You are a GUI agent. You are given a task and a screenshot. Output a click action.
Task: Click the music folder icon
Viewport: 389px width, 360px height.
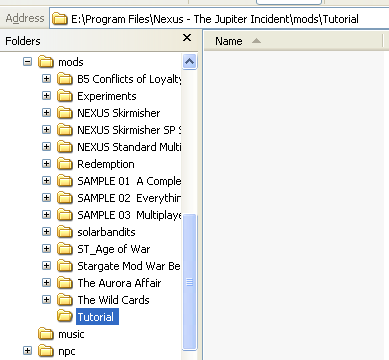point(46,334)
